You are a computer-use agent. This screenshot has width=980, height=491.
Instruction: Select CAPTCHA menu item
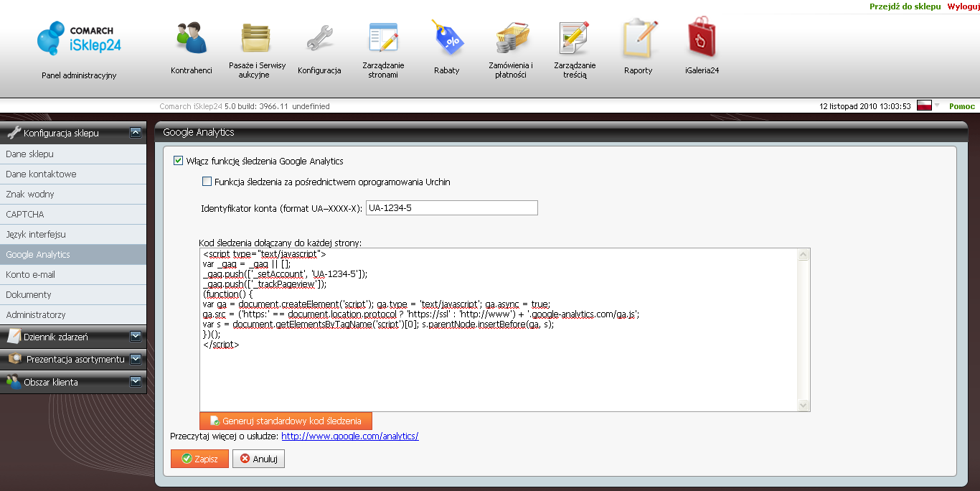click(73, 214)
